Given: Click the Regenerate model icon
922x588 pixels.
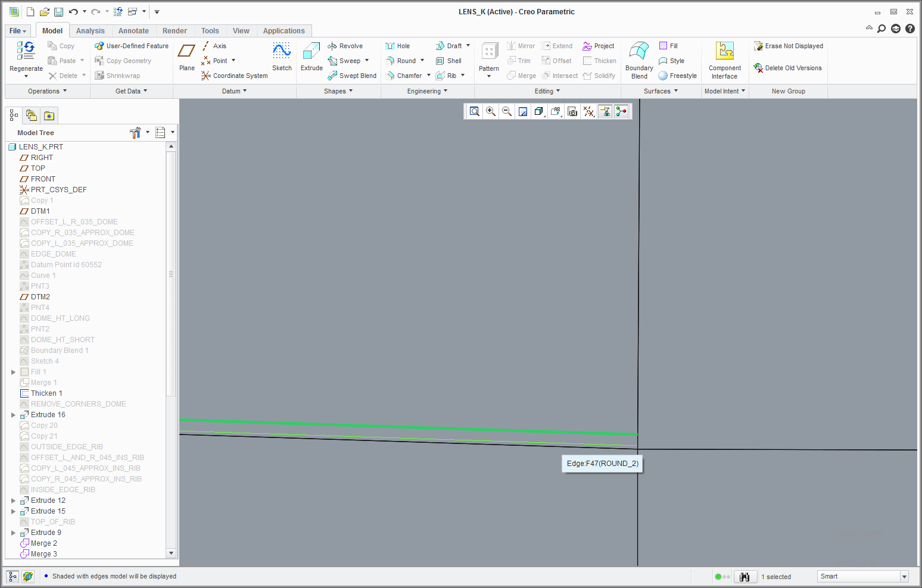Looking at the screenshot, I should 26,51.
